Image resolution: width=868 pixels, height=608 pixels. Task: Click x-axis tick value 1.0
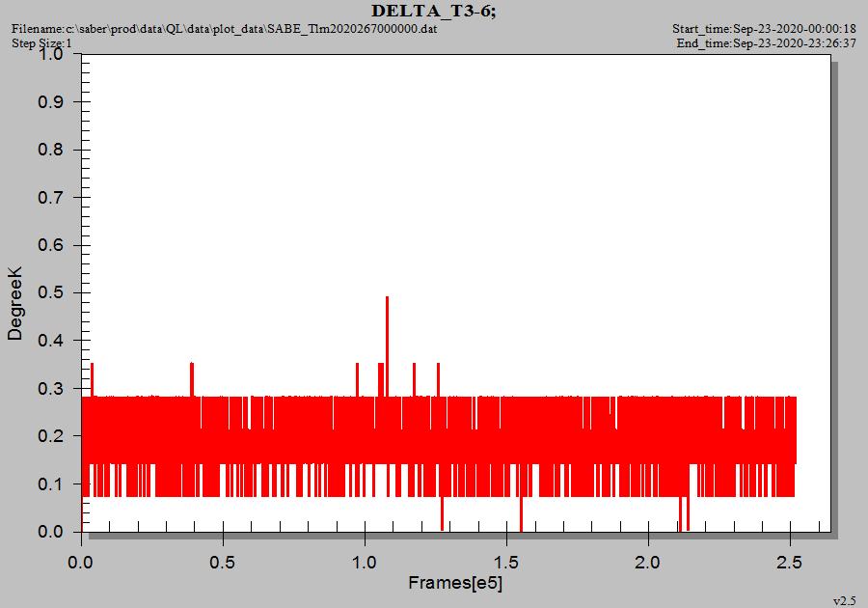365,563
